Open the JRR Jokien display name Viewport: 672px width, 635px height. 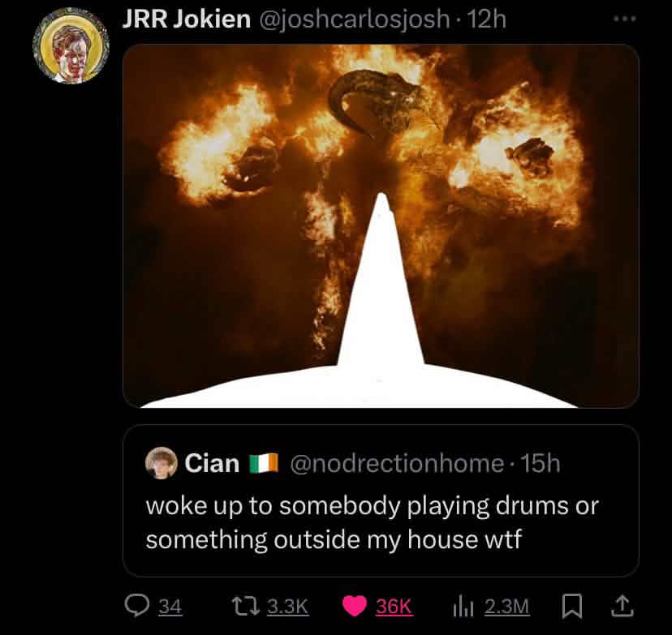click(186, 19)
